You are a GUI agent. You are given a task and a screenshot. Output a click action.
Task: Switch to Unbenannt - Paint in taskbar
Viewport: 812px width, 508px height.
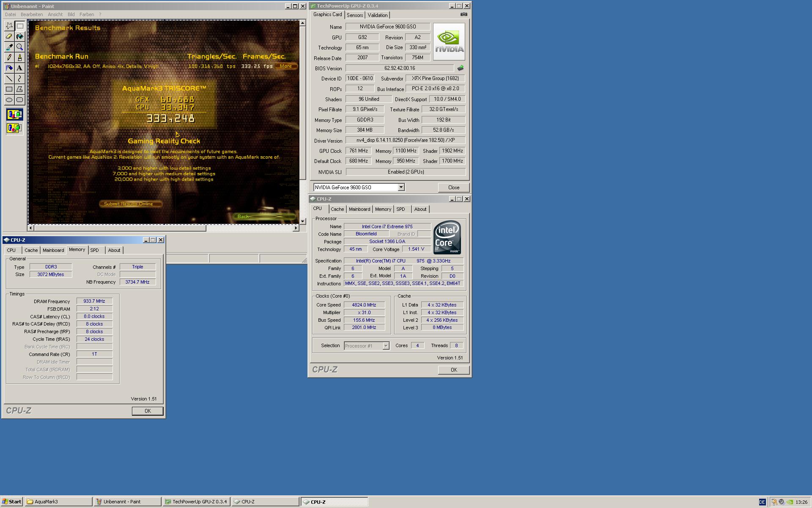pyautogui.click(x=127, y=502)
